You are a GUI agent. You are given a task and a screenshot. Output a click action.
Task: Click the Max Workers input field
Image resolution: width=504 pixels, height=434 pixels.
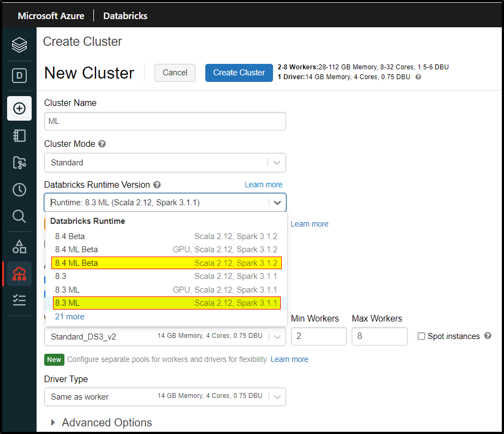(x=380, y=336)
